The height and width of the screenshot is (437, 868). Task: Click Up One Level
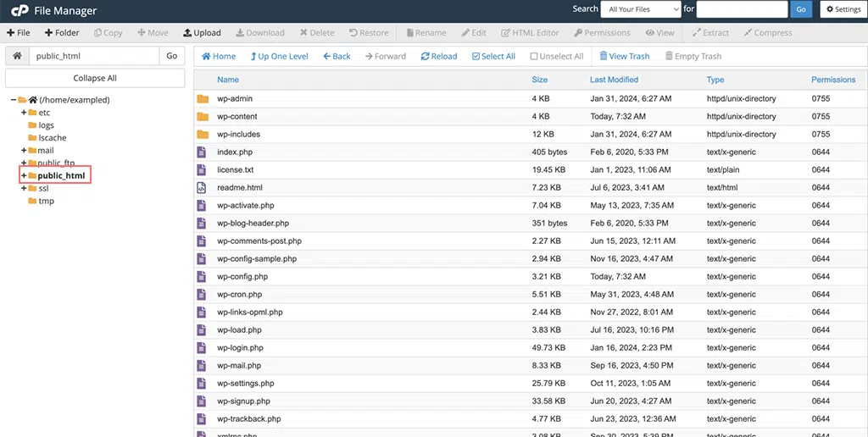(280, 56)
